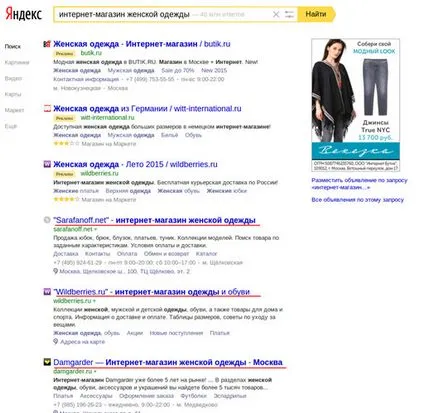Viewport: 434px width, 413px height.
Task: Click Обувь sitelink under witt ad
Action: coord(193,135)
